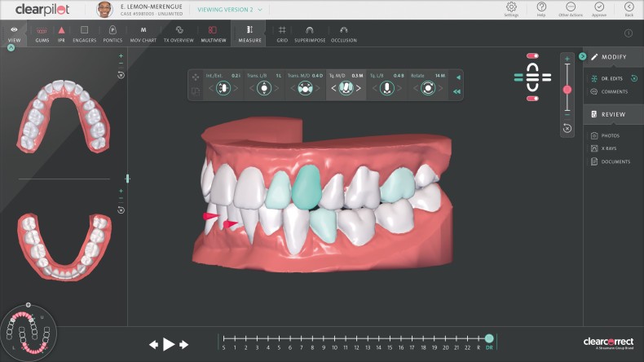The height and width of the screenshot is (362, 644).
Task: Select the Pontics tool
Action: (x=112, y=33)
